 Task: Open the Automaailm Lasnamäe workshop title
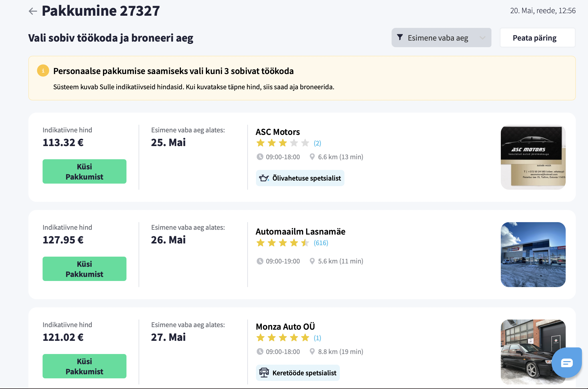point(300,232)
